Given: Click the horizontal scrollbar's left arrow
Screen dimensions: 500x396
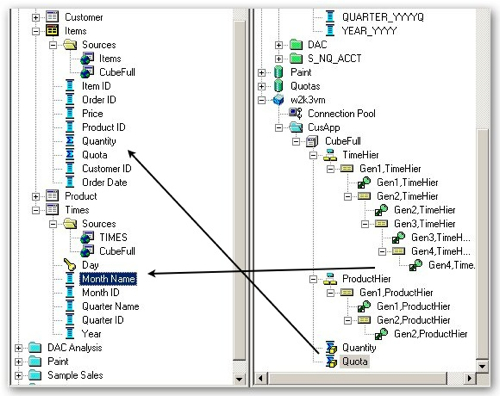Looking at the screenshot, I should (261, 378).
